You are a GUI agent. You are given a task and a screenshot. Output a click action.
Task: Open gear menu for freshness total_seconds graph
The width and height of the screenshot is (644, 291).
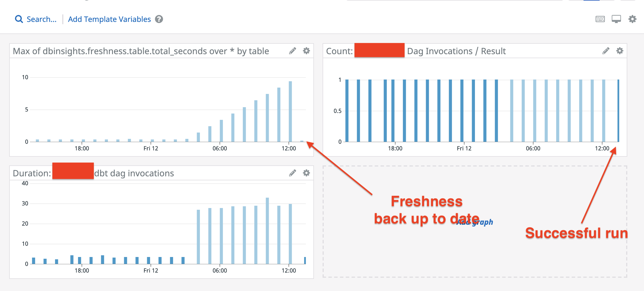pyautogui.click(x=306, y=51)
